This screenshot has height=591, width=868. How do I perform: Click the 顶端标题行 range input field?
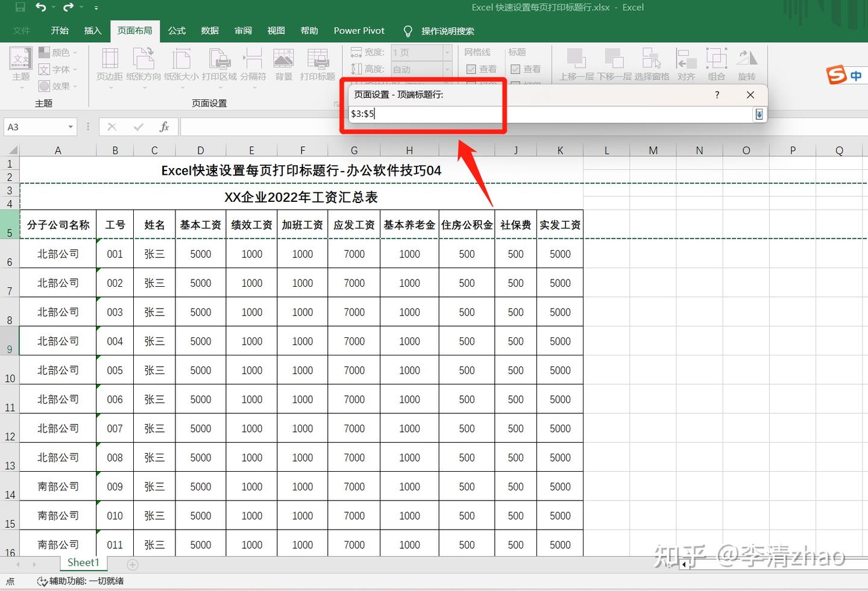click(550, 114)
